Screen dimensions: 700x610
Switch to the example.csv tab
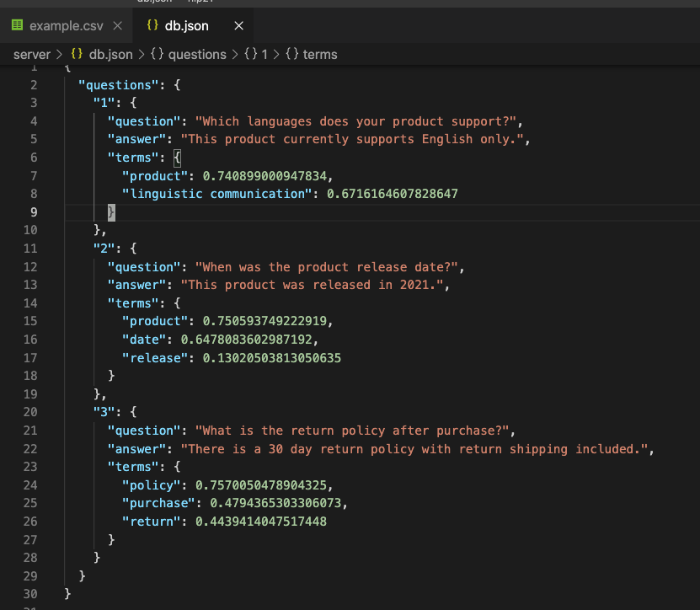coord(66,26)
